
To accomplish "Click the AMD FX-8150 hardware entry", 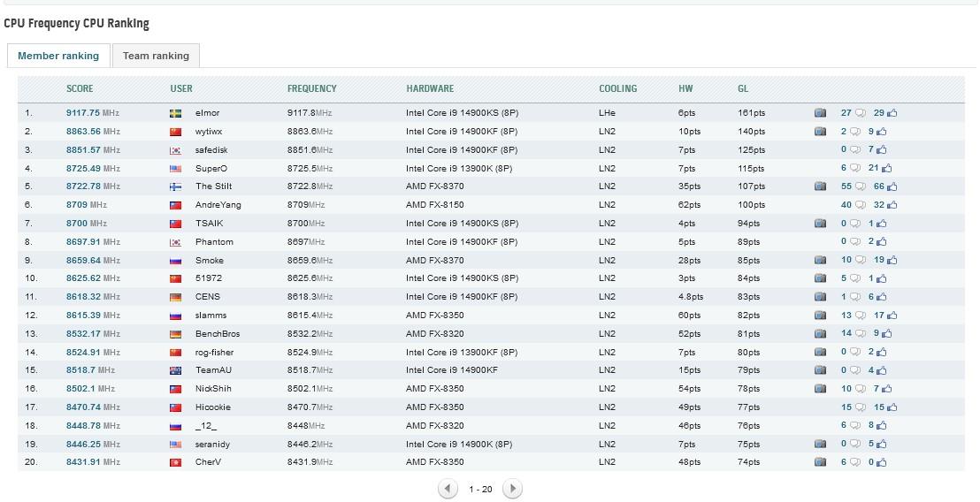I will coord(434,205).
